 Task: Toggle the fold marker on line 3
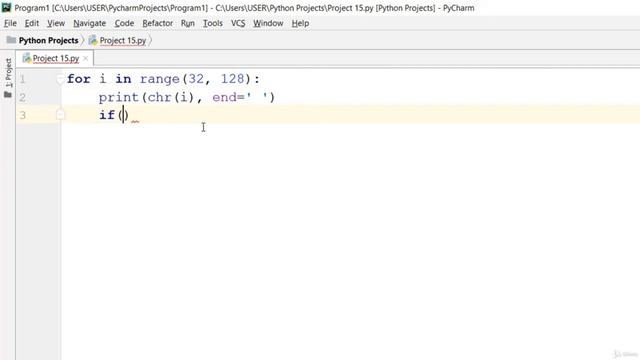(x=60, y=115)
